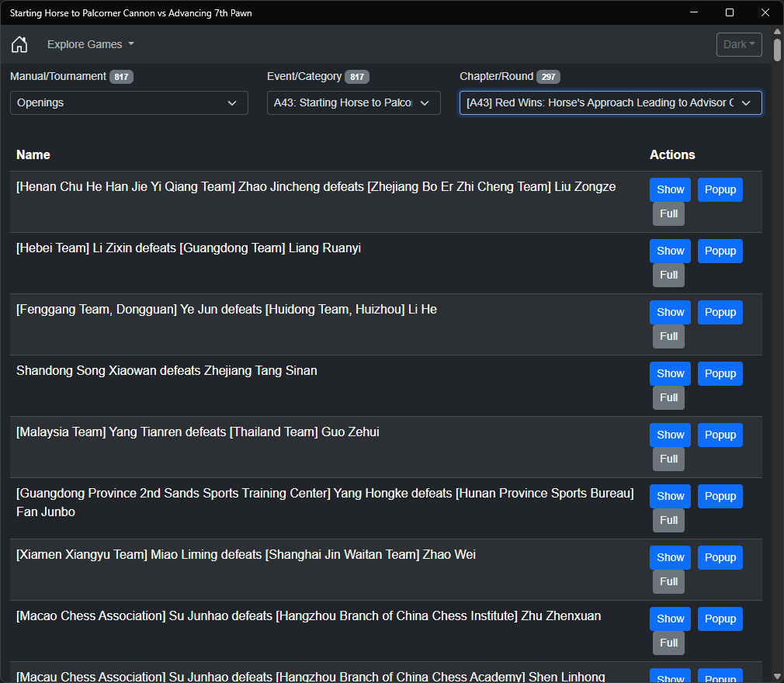Select the Song Xiaowan defeats Tang Sinan text
This screenshot has height=683, width=784.
[x=166, y=371]
